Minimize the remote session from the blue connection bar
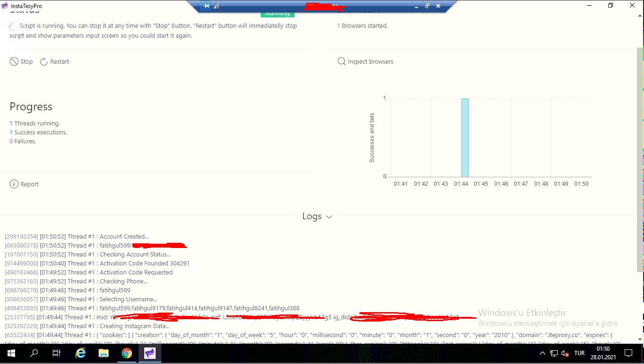Screen dimensions: 644x364 tap(416, 6)
